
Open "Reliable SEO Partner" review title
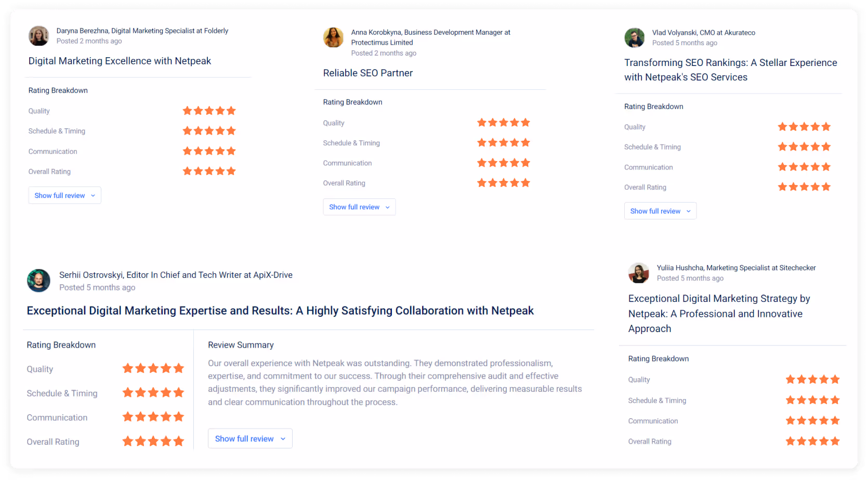(368, 73)
